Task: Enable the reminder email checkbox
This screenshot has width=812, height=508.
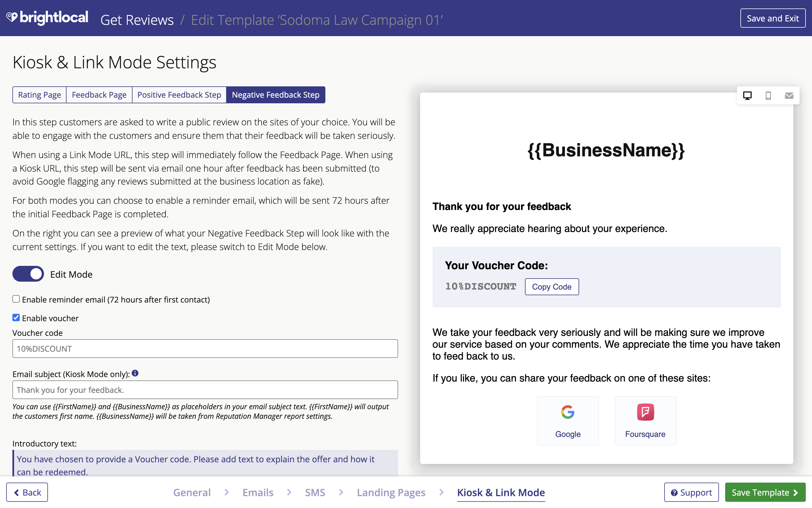Action: pos(16,299)
